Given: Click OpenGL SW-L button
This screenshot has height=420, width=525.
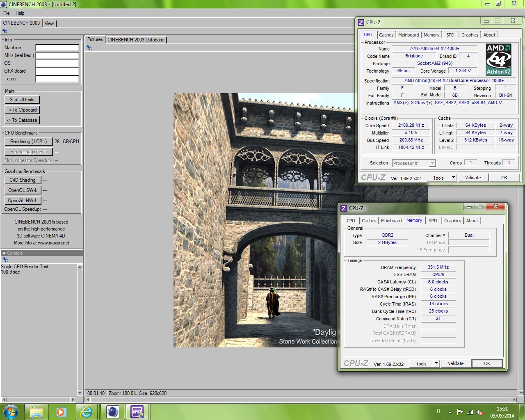Looking at the screenshot, I should point(23,190).
